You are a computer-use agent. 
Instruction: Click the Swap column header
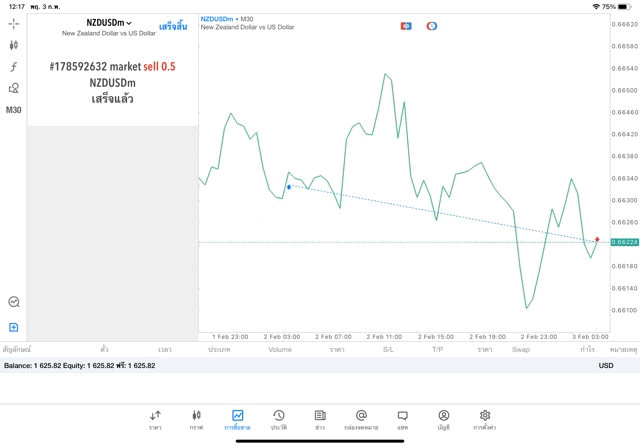tap(521, 349)
